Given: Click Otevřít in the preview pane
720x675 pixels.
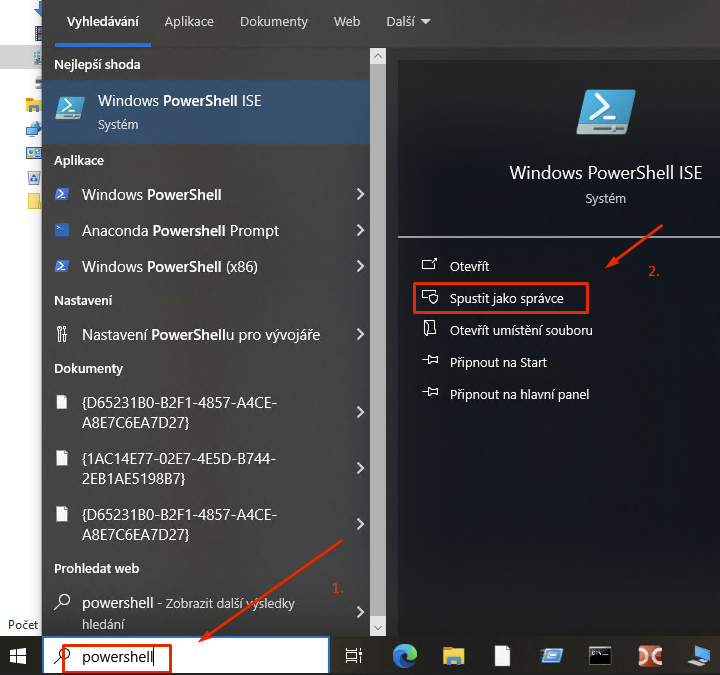Looking at the screenshot, I should tap(469, 266).
